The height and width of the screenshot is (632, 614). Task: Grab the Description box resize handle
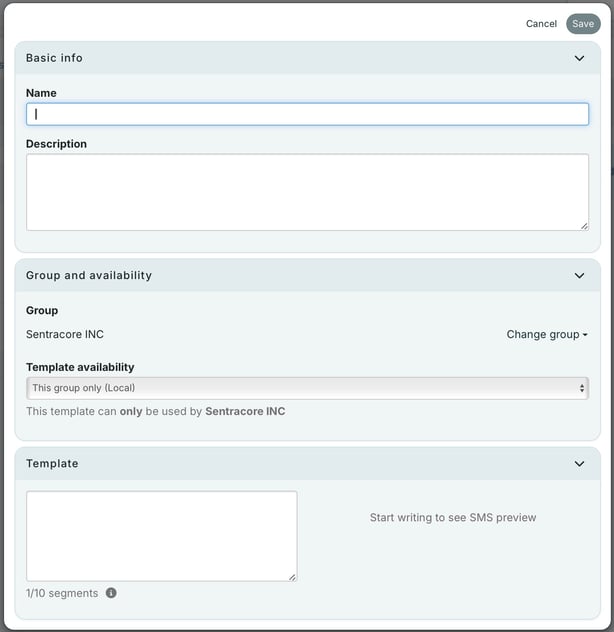[x=584, y=226]
